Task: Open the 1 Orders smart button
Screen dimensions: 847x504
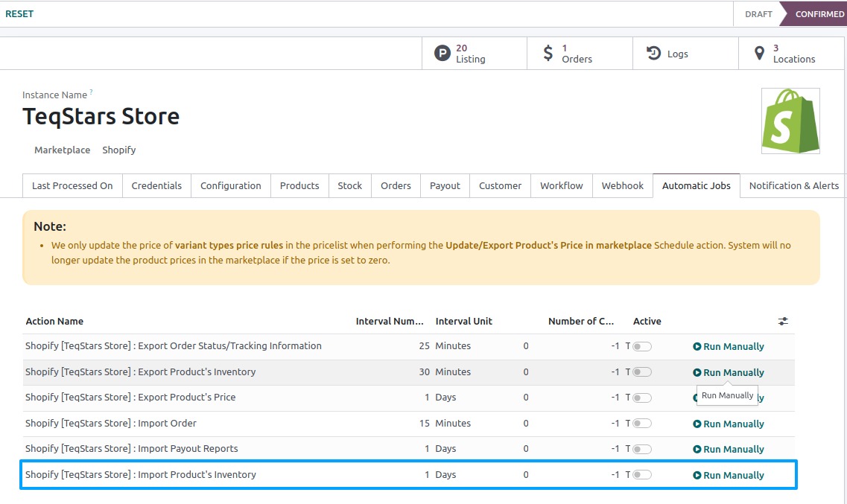Action: [x=580, y=54]
